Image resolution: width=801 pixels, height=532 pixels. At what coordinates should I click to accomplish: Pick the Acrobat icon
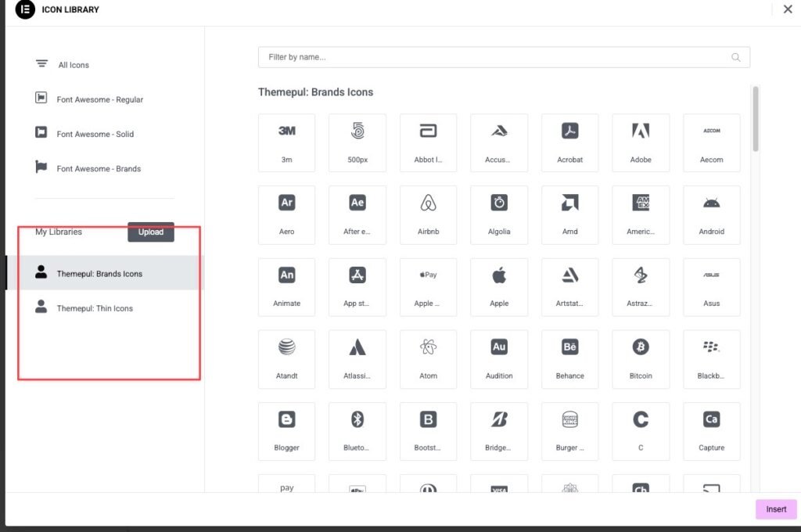point(569,142)
